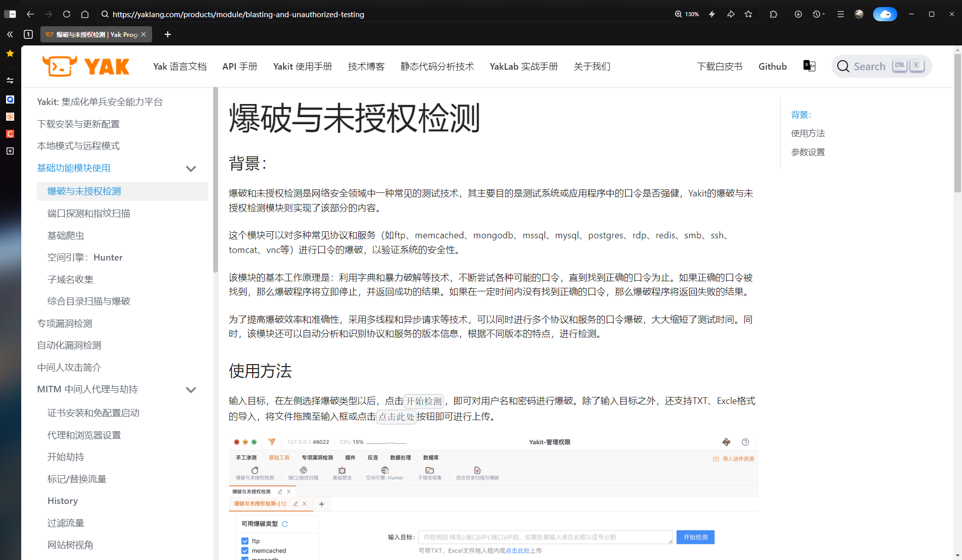Viewport: 962px width, 560px height.
Task: Open 静态代码分析技术 in navbar
Action: tap(438, 66)
